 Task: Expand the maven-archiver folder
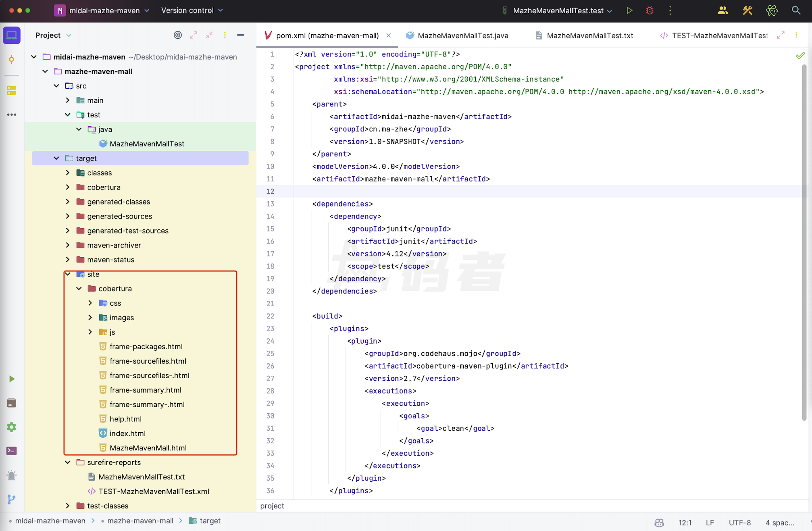pos(68,245)
